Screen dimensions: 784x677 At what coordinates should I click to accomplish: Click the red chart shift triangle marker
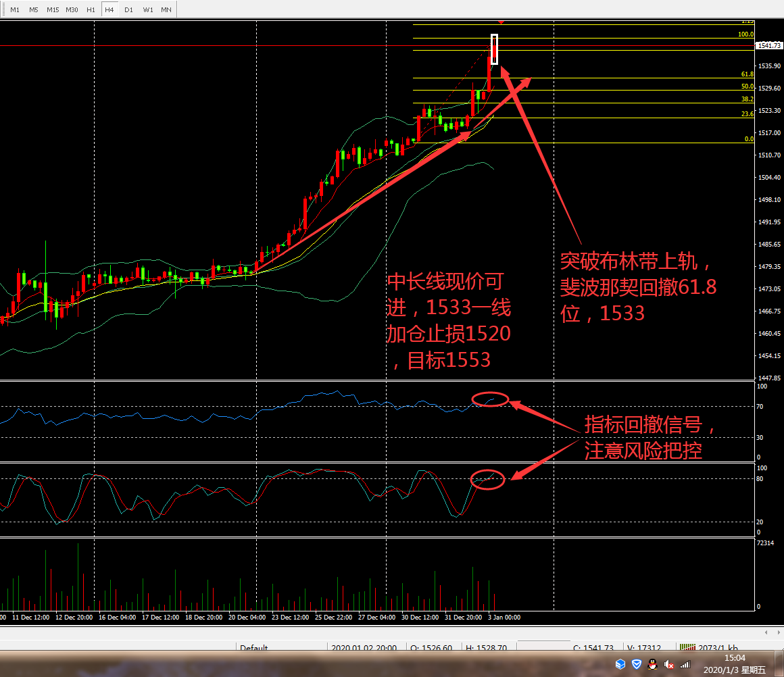coord(501,22)
